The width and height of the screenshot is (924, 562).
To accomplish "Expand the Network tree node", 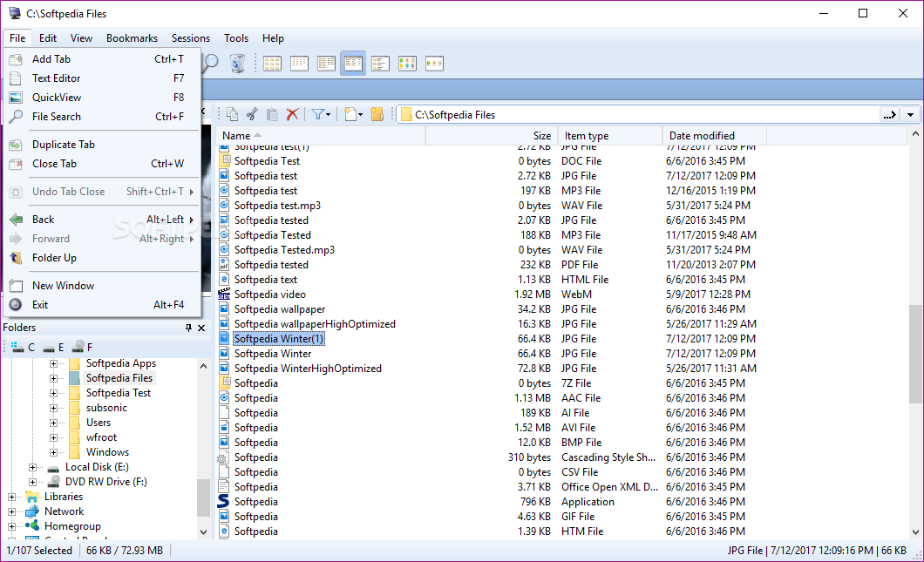I will [12, 511].
